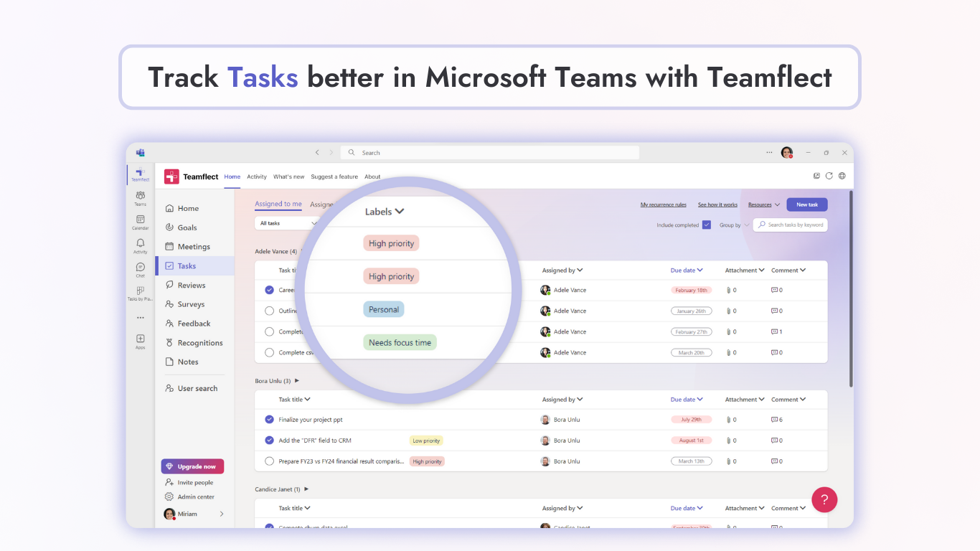Click the New task button

point(807,204)
